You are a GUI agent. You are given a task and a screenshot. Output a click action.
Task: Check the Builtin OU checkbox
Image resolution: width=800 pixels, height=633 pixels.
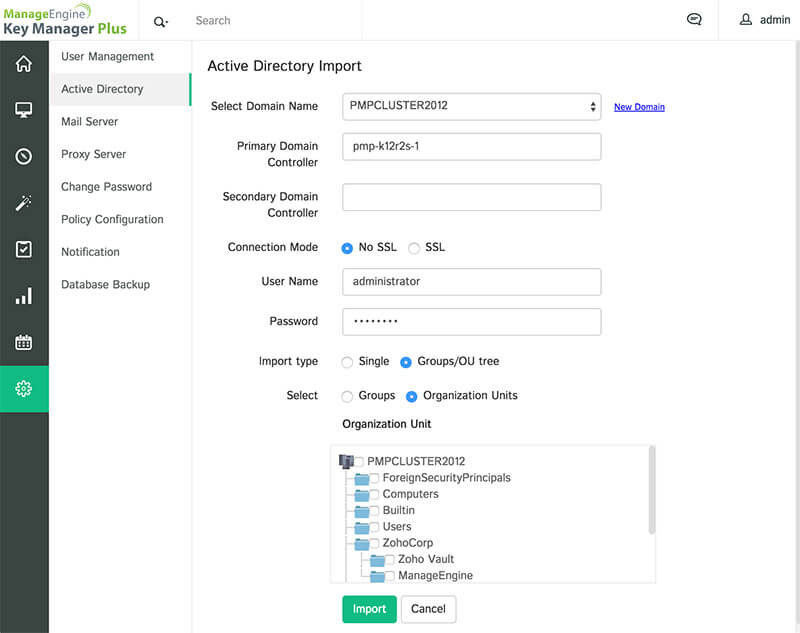374,511
